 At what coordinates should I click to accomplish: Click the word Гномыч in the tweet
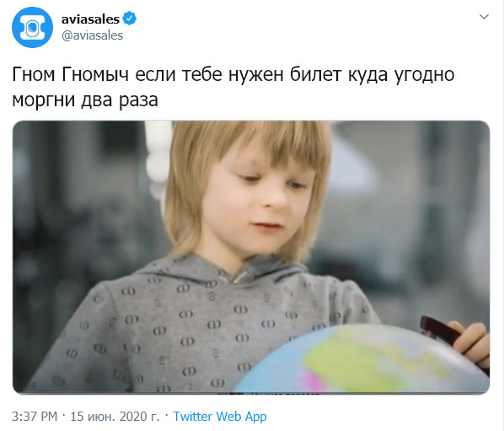click(95, 74)
